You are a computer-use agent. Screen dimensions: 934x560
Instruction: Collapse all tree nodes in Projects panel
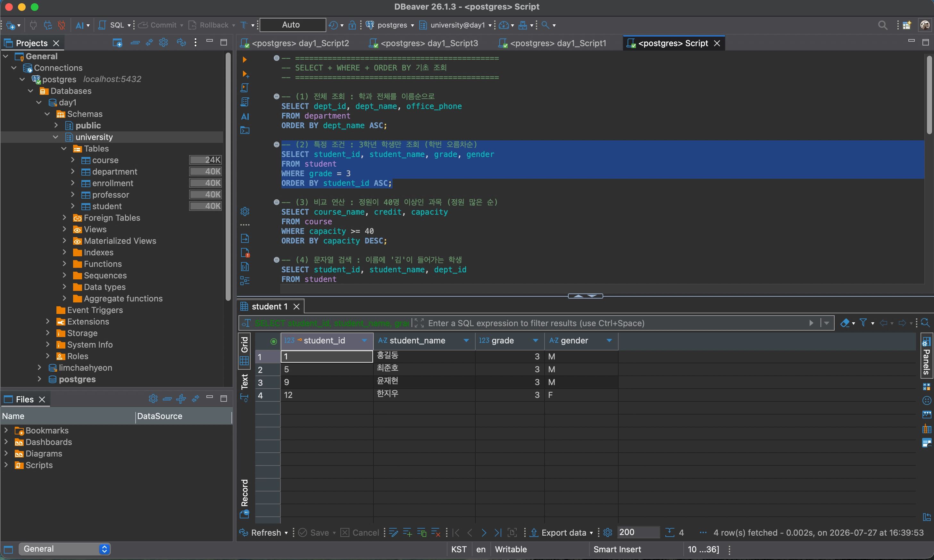[135, 43]
